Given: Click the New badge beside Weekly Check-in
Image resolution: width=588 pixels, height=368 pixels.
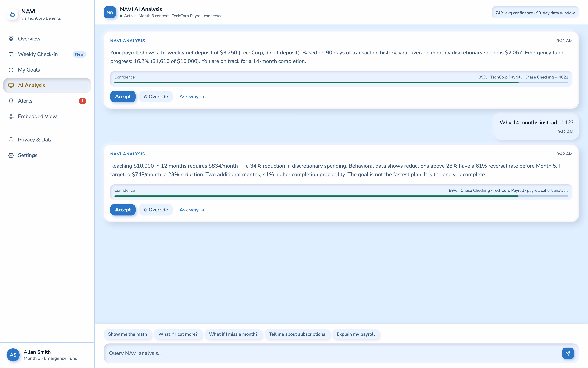Looking at the screenshot, I should click(79, 54).
